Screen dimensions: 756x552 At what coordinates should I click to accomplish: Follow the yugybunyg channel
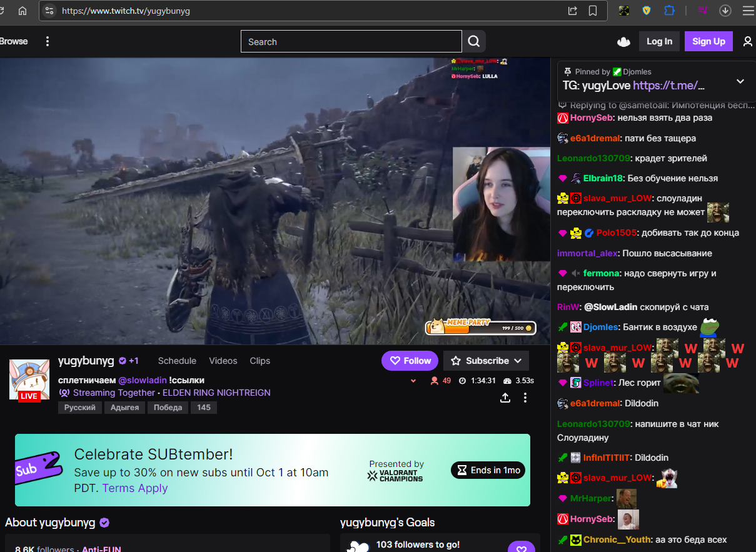410,361
